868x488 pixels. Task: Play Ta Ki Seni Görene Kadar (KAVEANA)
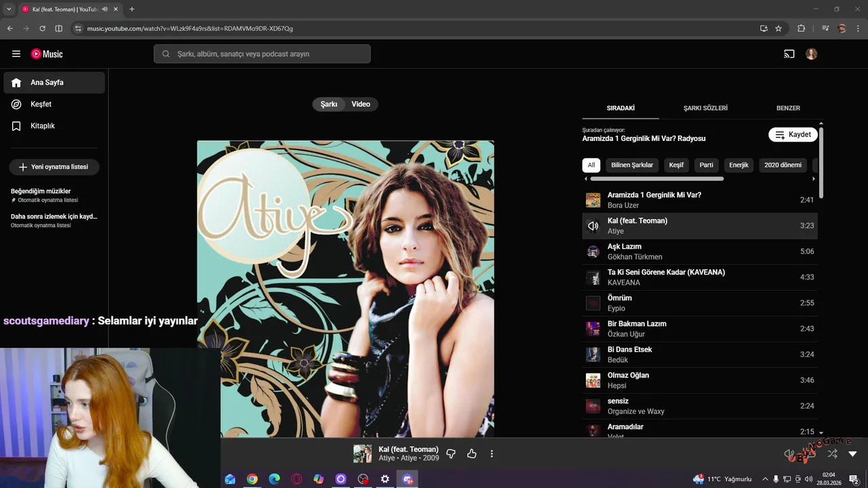pos(700,277)
